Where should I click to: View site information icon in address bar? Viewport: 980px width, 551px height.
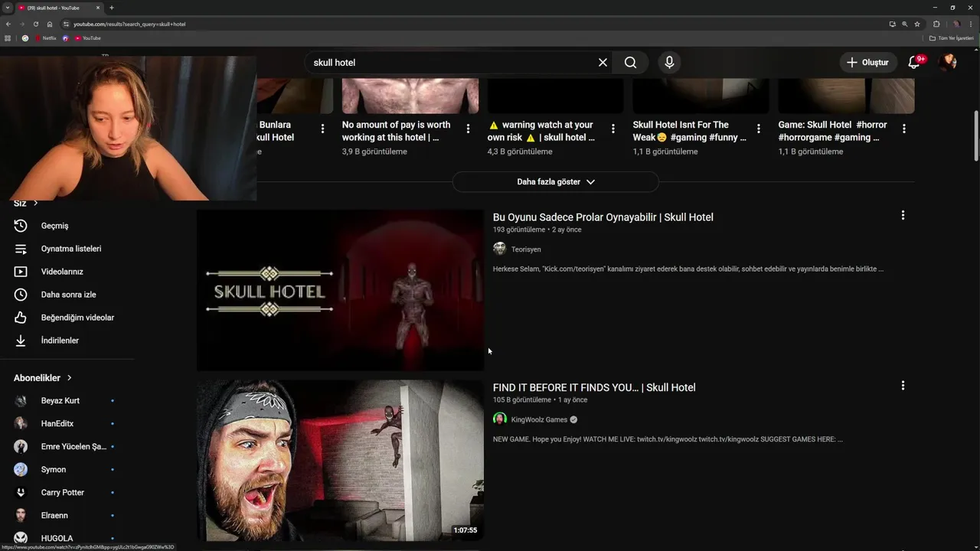[67, 24]
